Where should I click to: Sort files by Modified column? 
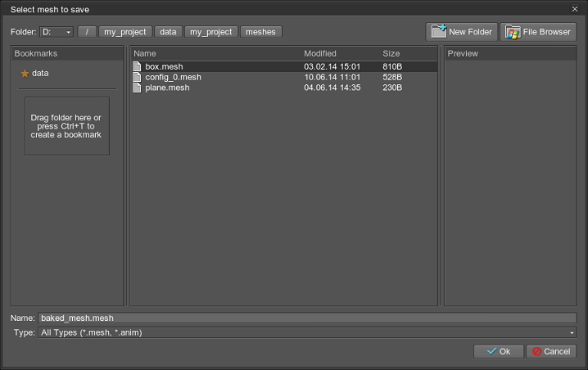[339, 53]
